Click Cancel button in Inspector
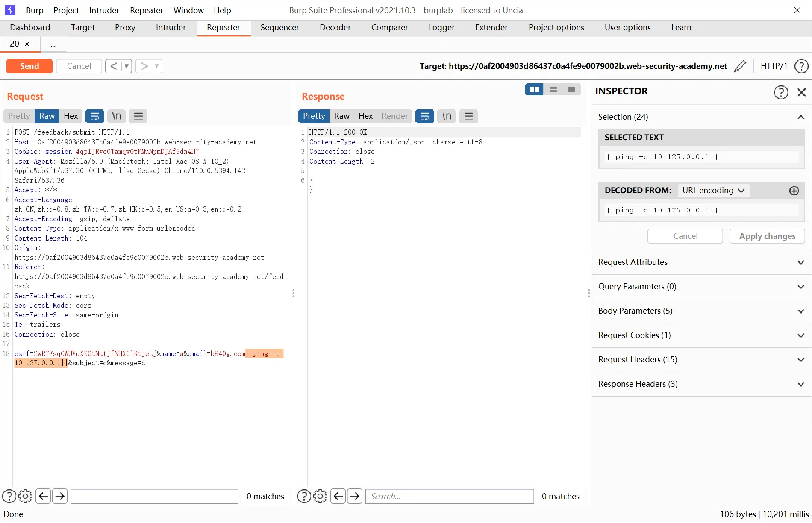The width and height of the screenshot is (812, 523). pos(685,236)
